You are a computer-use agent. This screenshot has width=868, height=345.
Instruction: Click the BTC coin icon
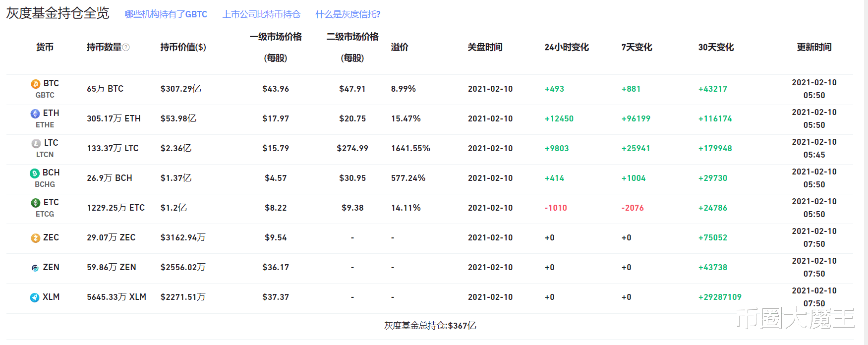(36, 84)
